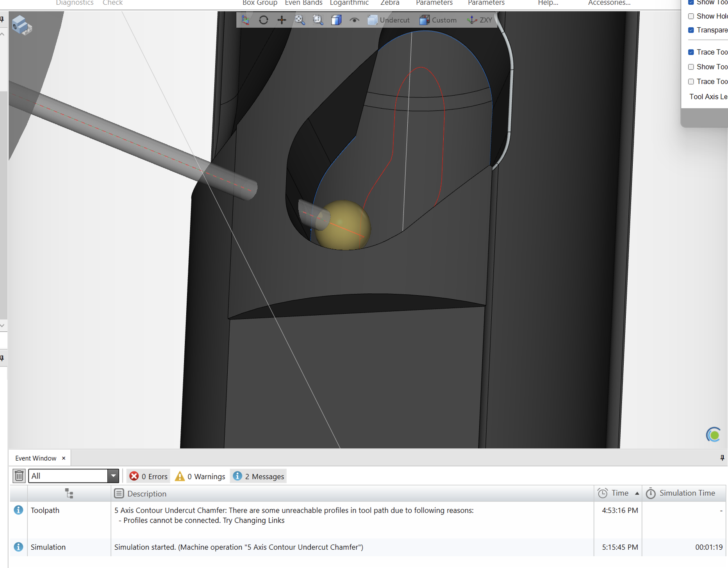Select the pan crosshair tool
The image size is (728, 568).
(282, 20)
